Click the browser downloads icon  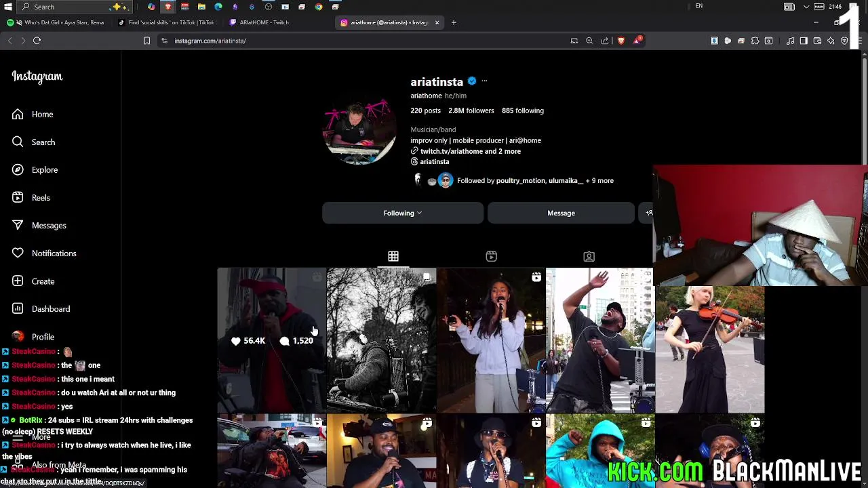pyautogui.click(x=714, y=41)
